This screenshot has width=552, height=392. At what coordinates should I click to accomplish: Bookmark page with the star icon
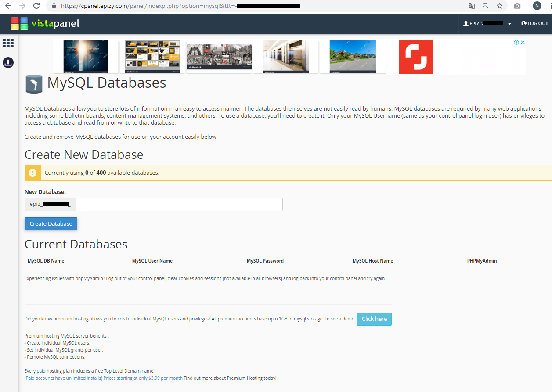click(x=499, y=6)
